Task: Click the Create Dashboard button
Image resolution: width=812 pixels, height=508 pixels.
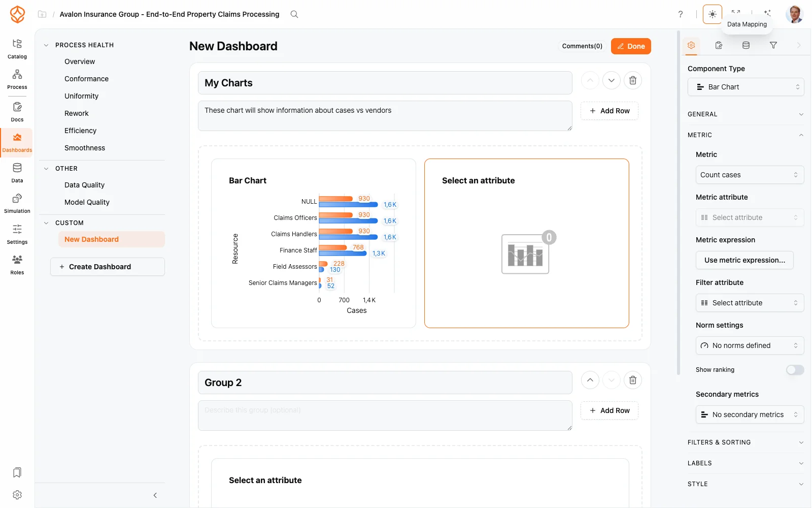Action: pos(108,267)
